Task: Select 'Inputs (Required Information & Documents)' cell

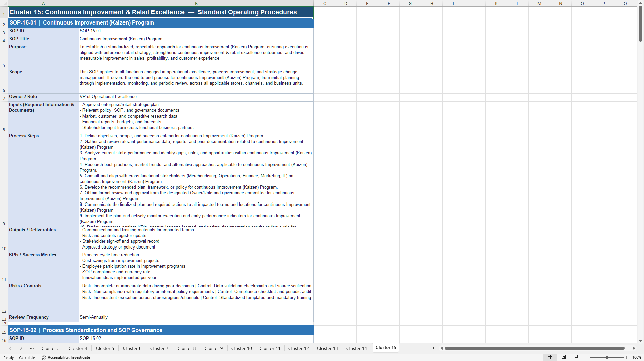Action: coord(43,117)
